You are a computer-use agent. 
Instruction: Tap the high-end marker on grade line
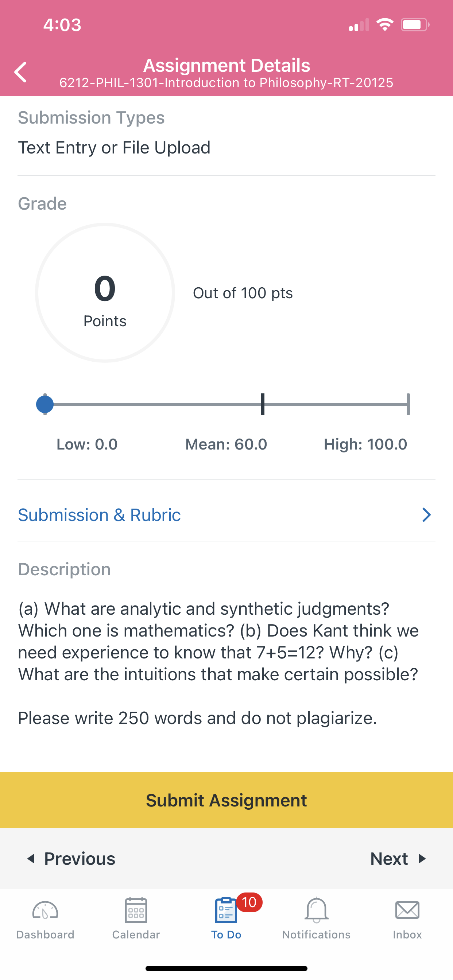pos(408,404)
